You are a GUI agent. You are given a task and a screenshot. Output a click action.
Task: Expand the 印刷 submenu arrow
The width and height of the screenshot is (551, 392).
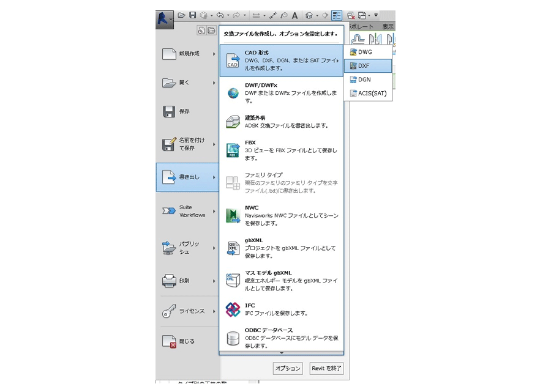pos(214,281)
